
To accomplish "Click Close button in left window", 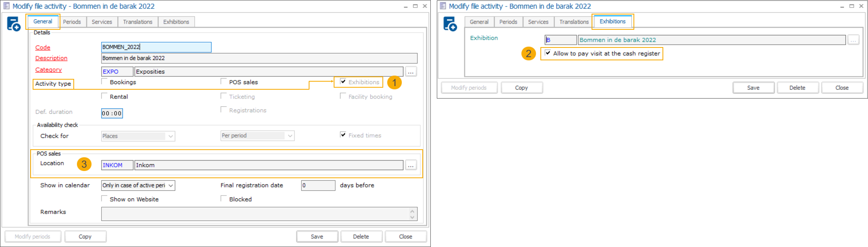I will click(406, 237).
